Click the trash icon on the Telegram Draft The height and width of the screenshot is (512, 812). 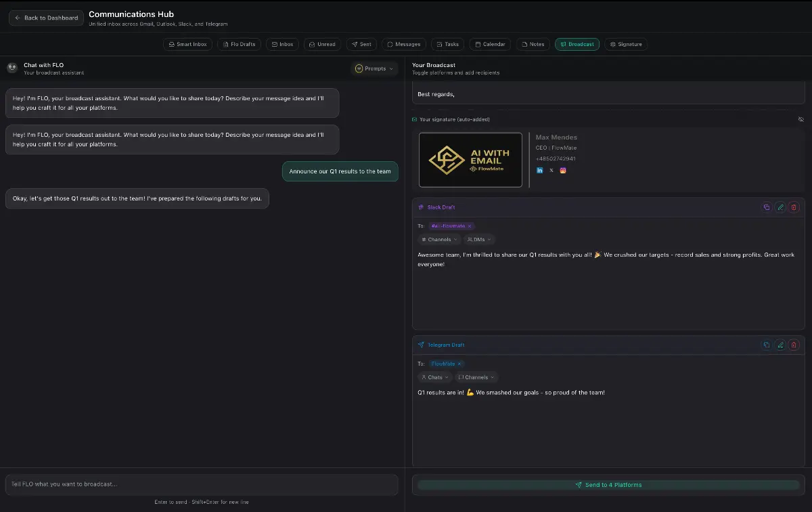click(x=794, y=345)
